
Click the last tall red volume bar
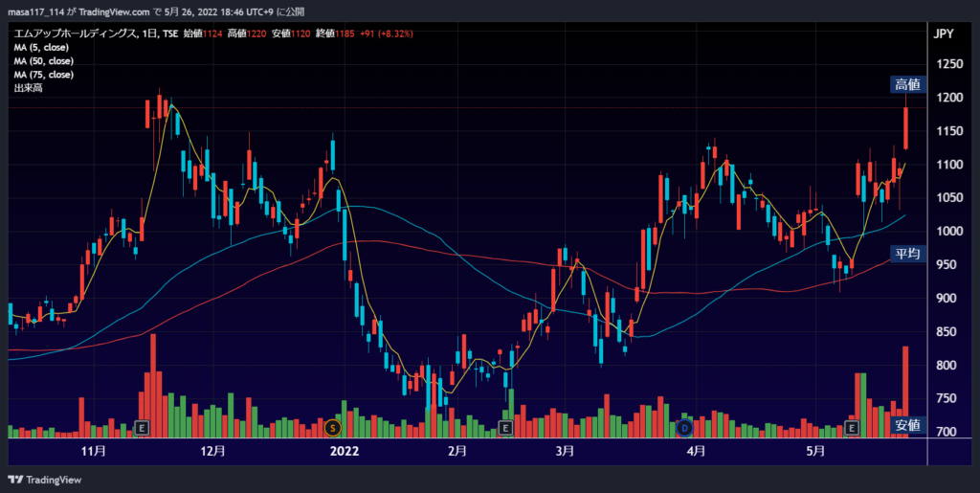905,392
